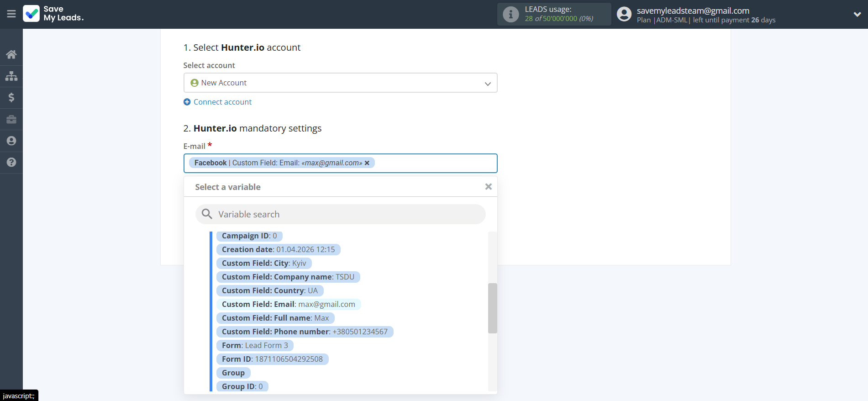
Task: Select the Custom Field: City variable
Action: tap(264, 264)
